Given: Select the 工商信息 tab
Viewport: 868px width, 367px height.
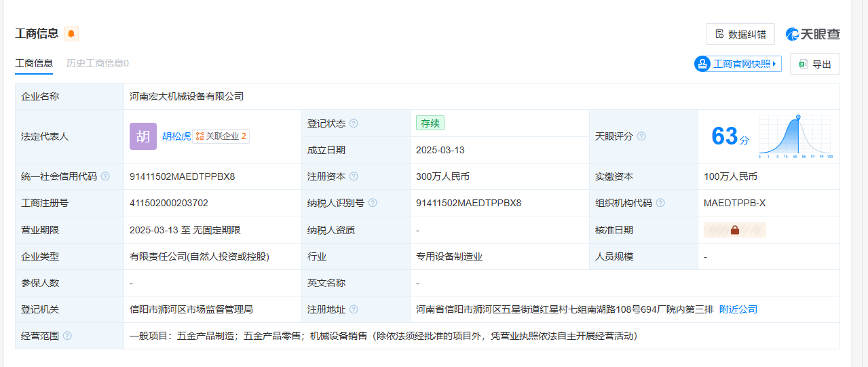Looking at the screenshot, I should 34,63.
